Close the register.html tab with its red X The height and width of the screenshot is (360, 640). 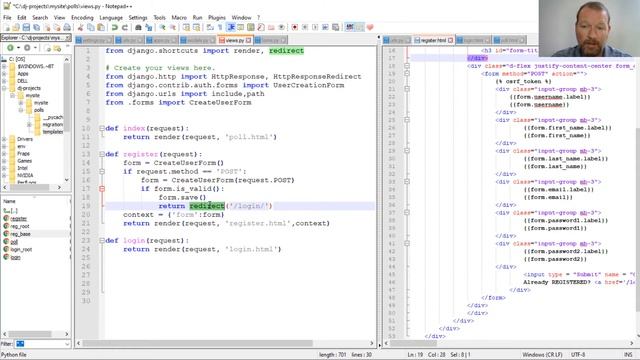(x=450, y=40)
